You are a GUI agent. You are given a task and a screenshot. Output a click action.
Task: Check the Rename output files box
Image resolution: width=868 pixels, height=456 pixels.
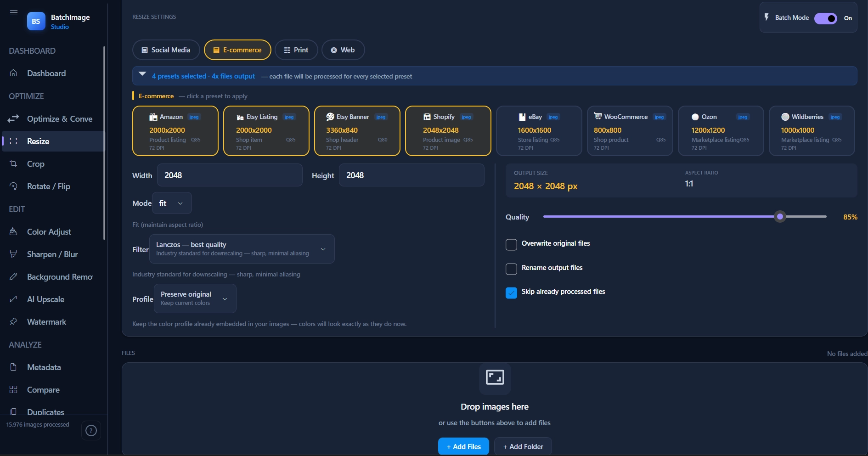(x=511, y=269)
